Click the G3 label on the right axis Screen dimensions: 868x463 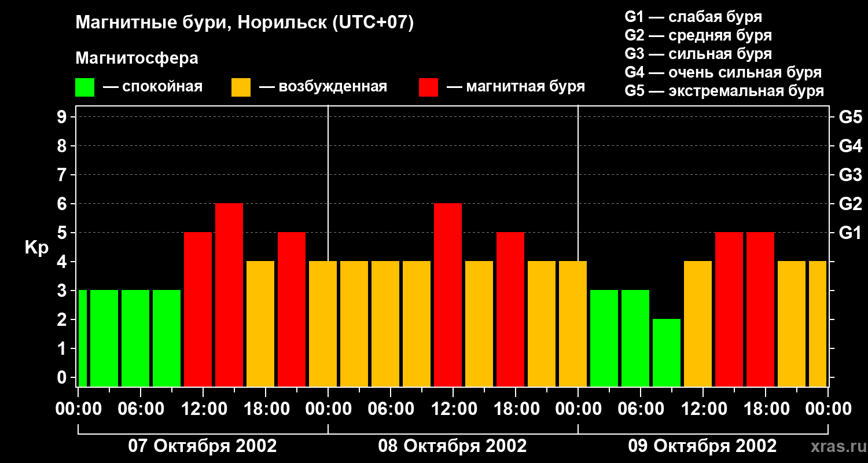click(x=850, y=175)
